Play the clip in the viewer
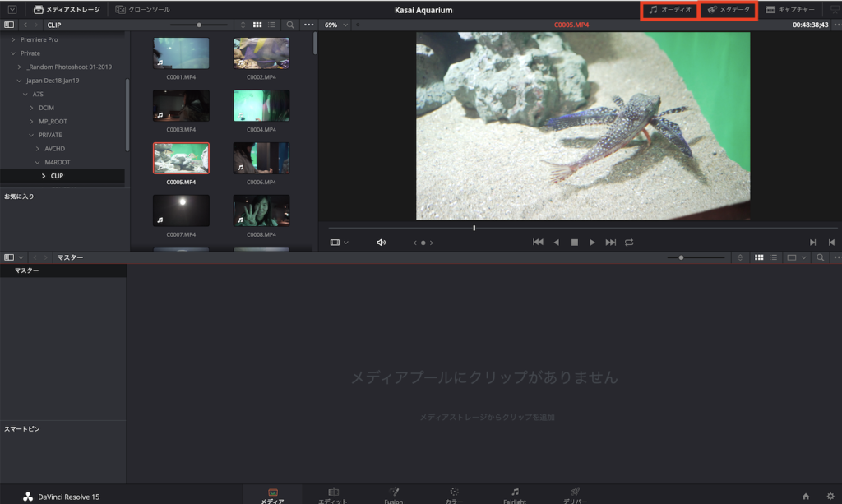 [592, 243]
